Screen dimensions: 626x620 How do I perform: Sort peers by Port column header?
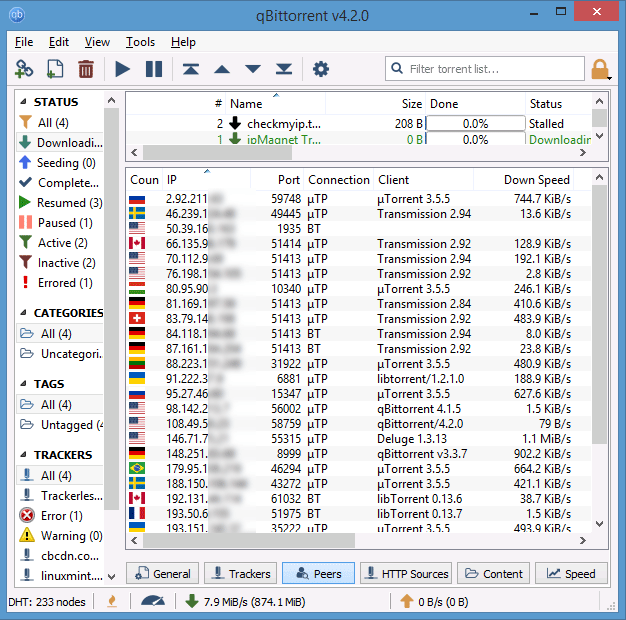pyautogui.click(x=277, y=180)
